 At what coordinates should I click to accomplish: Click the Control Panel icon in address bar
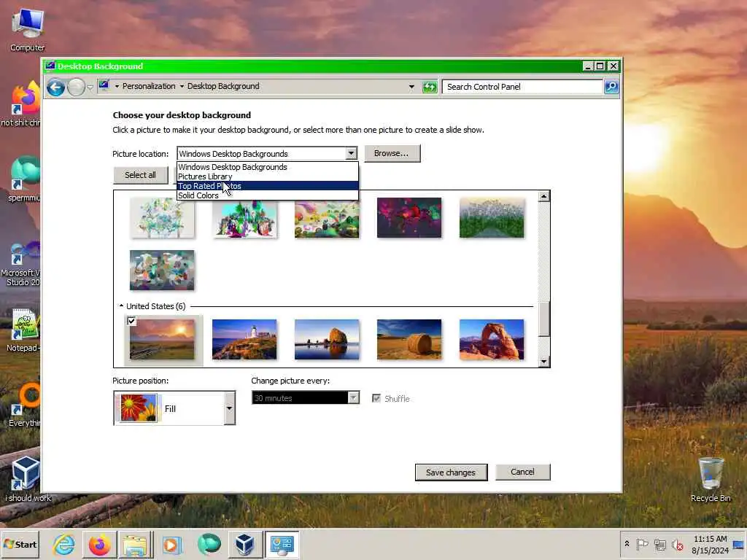(104, 86)
